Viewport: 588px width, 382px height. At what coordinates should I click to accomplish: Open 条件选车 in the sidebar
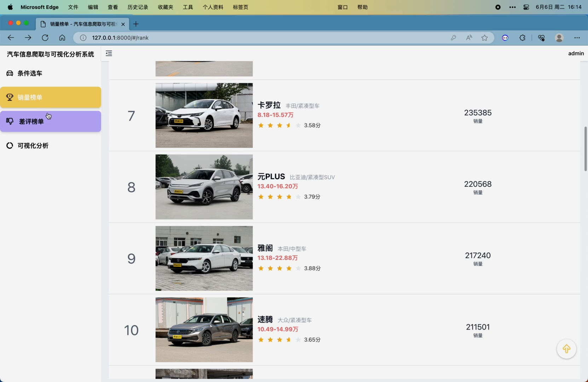click(x=51, y=73)
